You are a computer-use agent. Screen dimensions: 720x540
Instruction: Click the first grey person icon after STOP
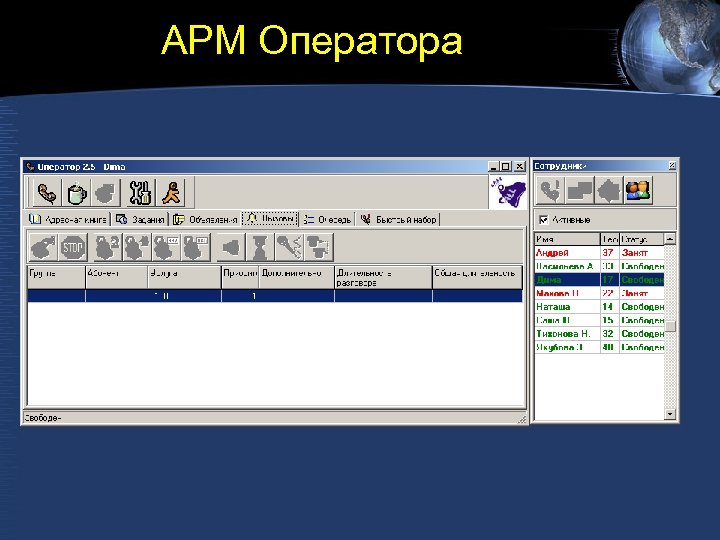coord(107,248)
